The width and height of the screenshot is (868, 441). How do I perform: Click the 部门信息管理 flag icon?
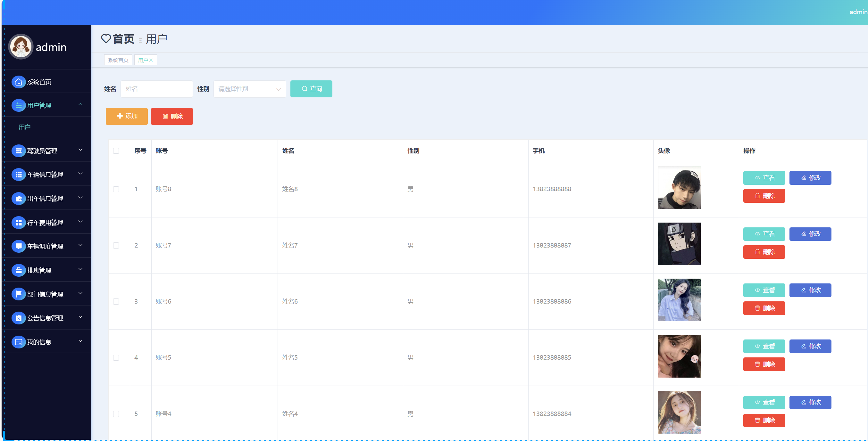(19, 294)
